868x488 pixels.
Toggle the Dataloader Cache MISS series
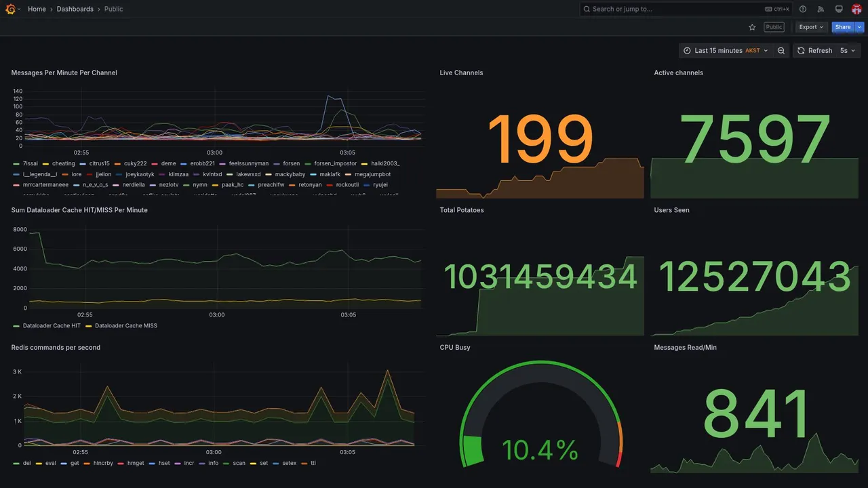[x=126, y=325]
